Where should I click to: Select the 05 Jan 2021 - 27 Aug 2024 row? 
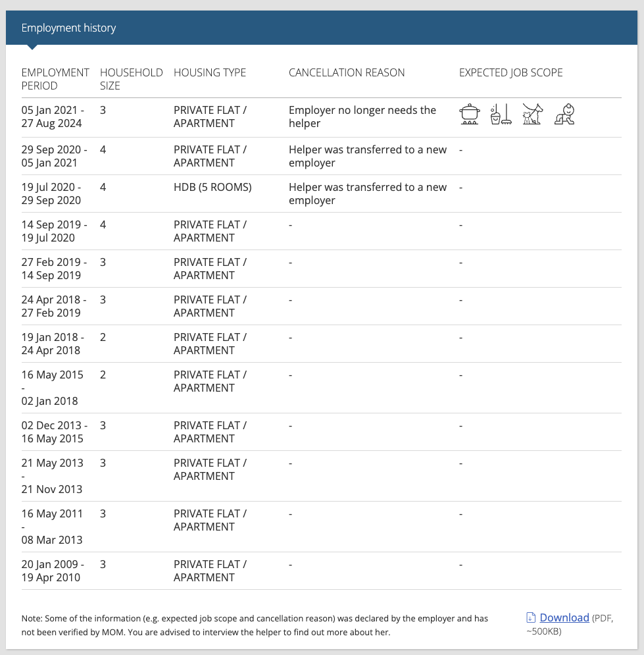(322, 117)
